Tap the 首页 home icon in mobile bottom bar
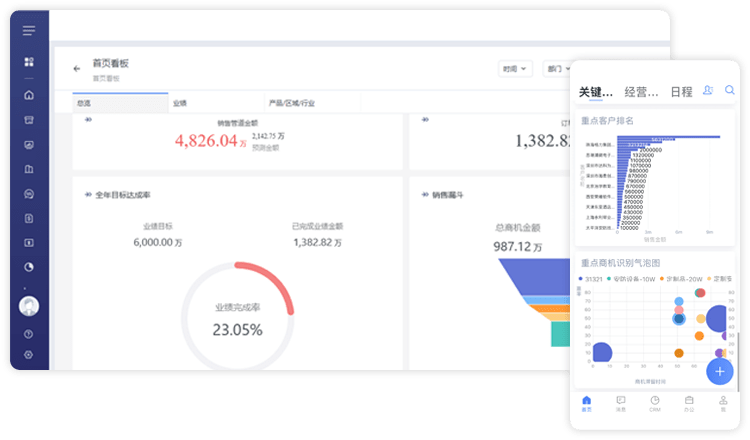750x440 pixels. click(587, 403)
